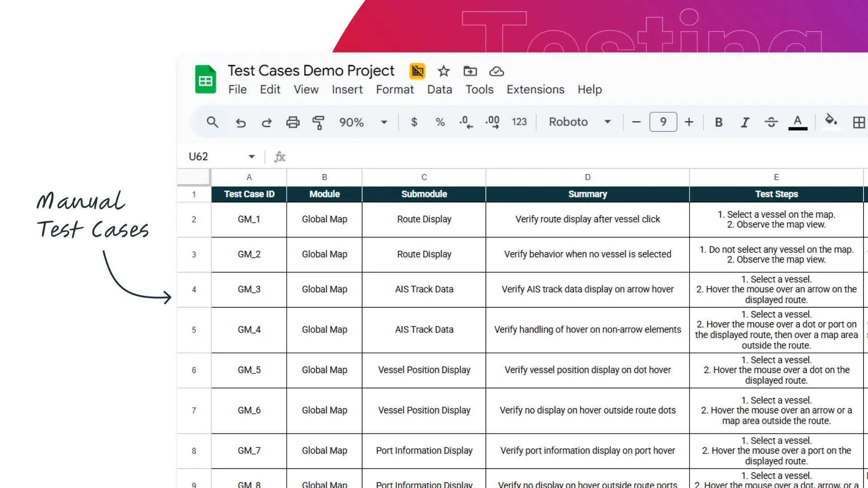The image size is (868, 488).
Task: Toggle italic formatting
Action: point(745,122)
